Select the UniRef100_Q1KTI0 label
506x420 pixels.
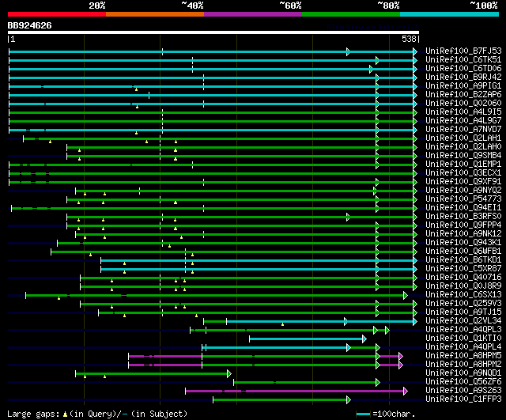coord(463,339)
